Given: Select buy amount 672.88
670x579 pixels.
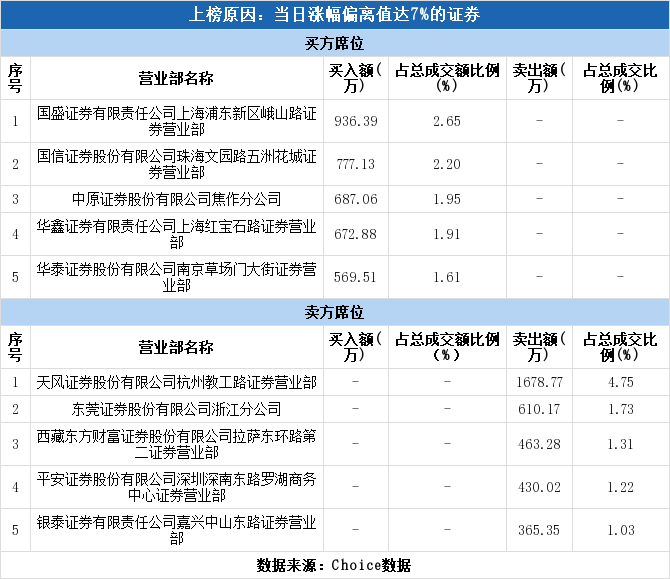Looking at the screenshot, I should [356, 234].
